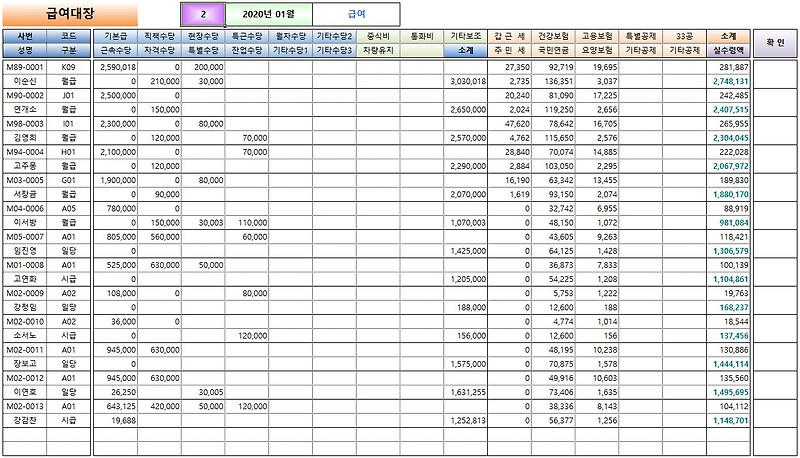Image resolution: width=800 pixels, height=458 pixels.
Task: Click the 사번 column header
Action: pos(24,36)
